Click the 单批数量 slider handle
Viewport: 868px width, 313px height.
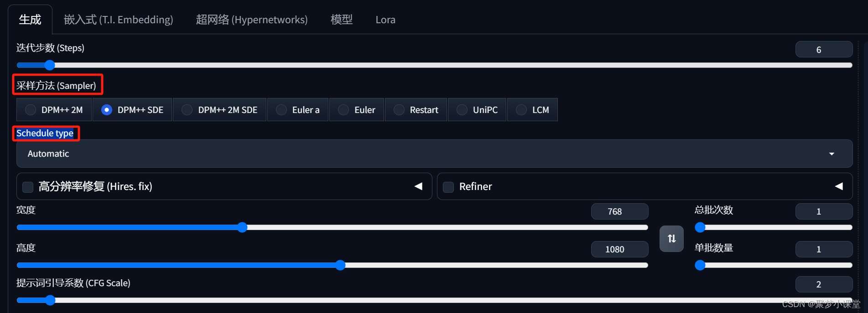click(700, 265)
